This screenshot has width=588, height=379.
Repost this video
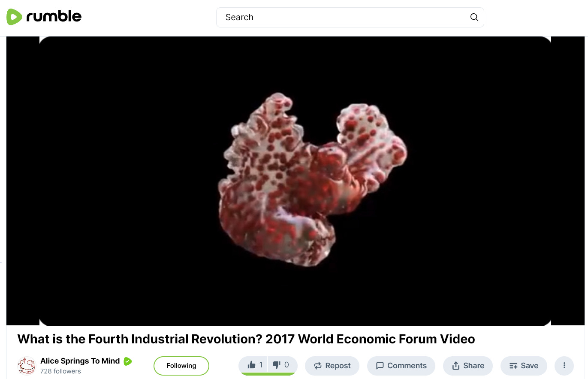coord(332,366)
